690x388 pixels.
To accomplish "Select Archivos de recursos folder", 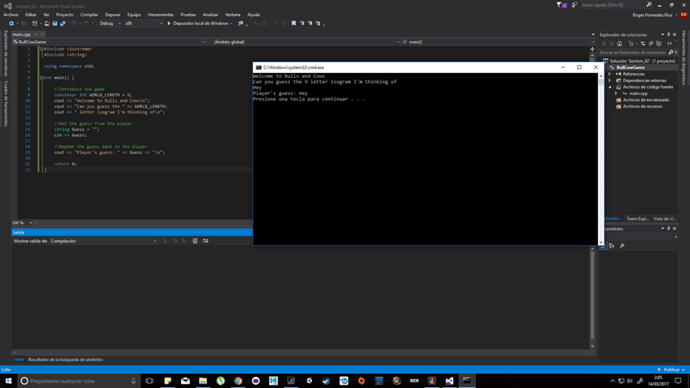I will (642, 106).
